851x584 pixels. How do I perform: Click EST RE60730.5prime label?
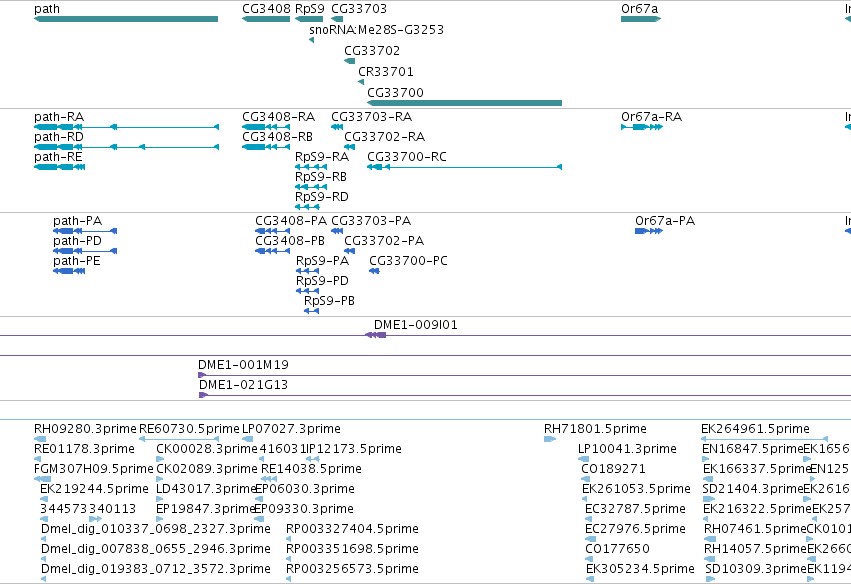click(189, 429)
